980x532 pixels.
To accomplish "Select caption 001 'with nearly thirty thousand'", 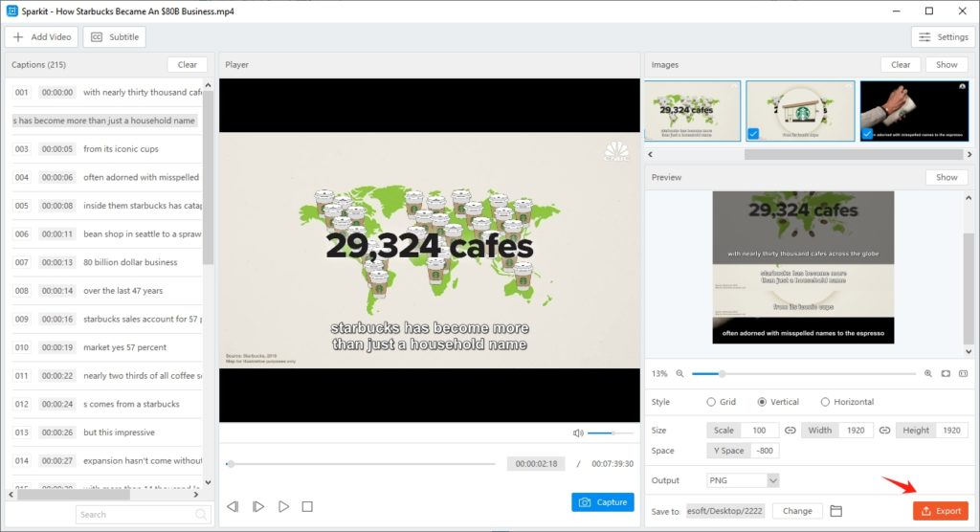I will coord(106,92).
